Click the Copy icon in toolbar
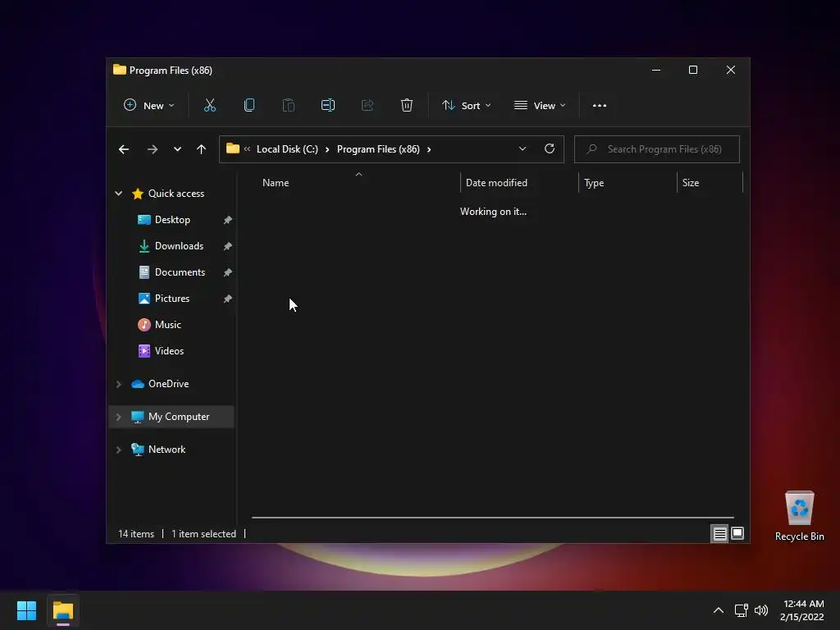 point(249,106)
